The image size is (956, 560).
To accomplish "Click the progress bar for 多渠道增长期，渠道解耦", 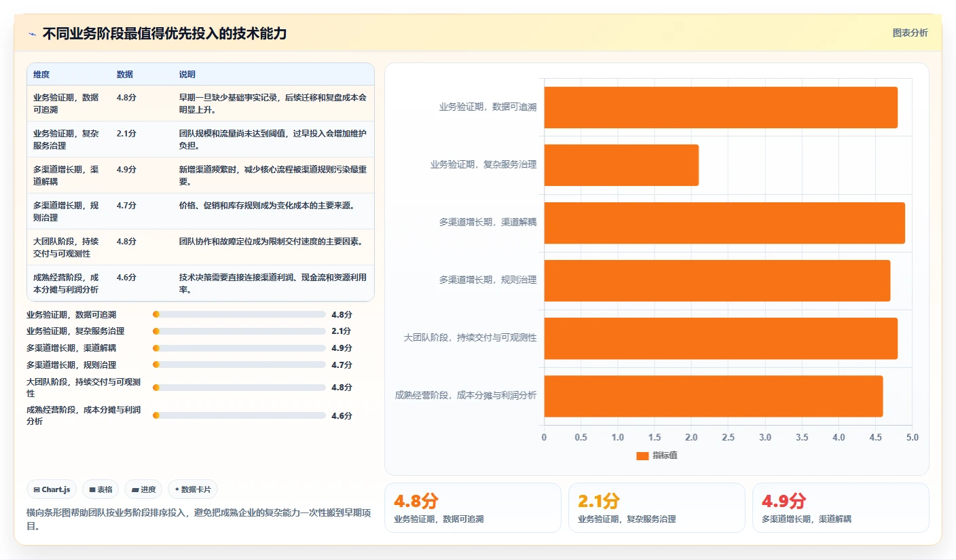I will click(x=240, y=348).
